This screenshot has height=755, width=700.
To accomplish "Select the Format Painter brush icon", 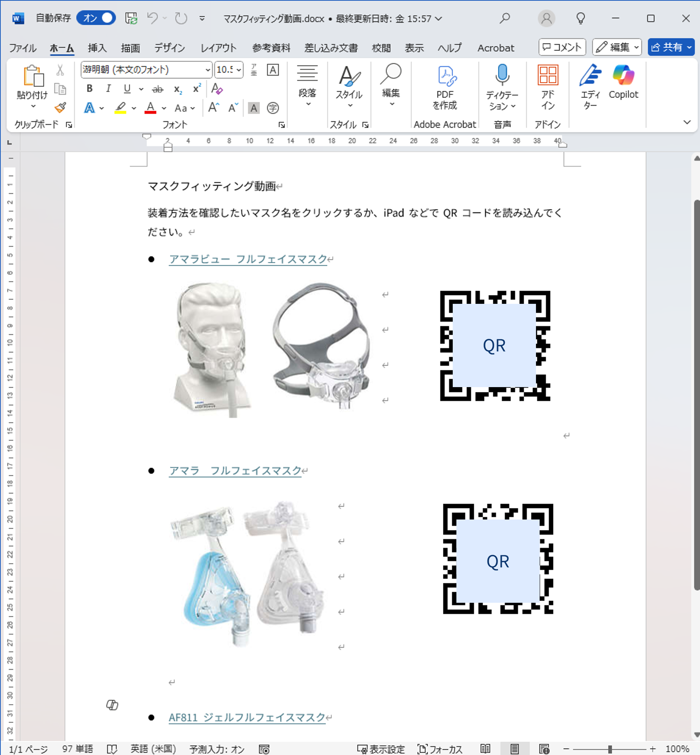I will (x=60, y=108).
